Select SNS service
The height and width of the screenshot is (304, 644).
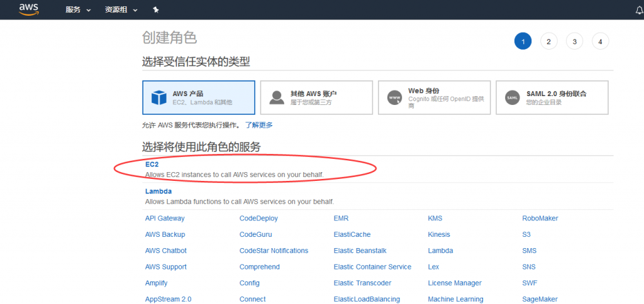point(529,267)
